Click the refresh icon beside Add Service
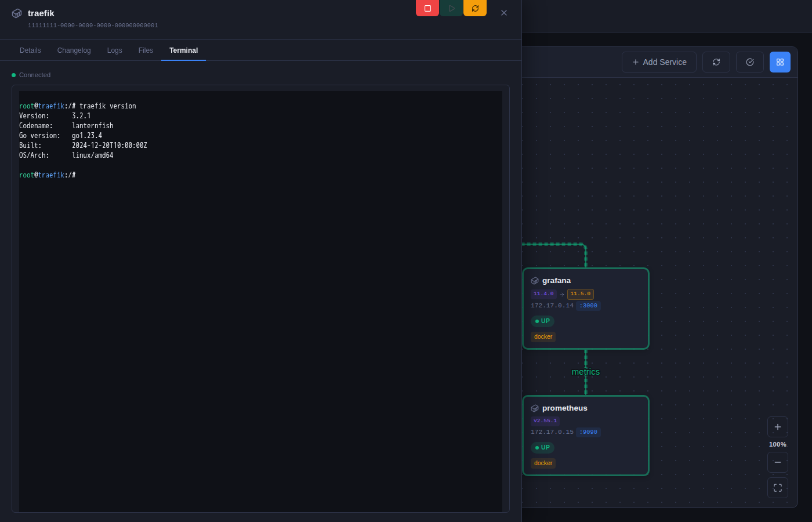The width and height of the screenshot is (812, 522). (716, 62)
